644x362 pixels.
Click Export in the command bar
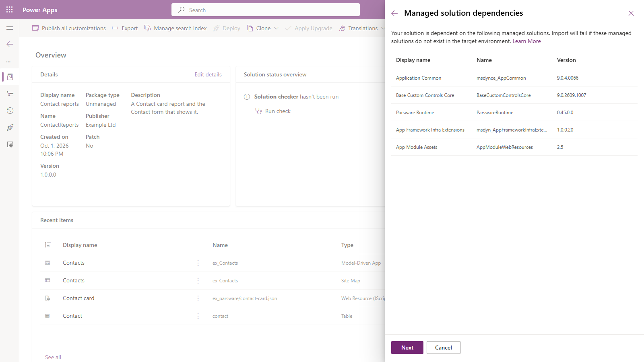tap(125, 28)
